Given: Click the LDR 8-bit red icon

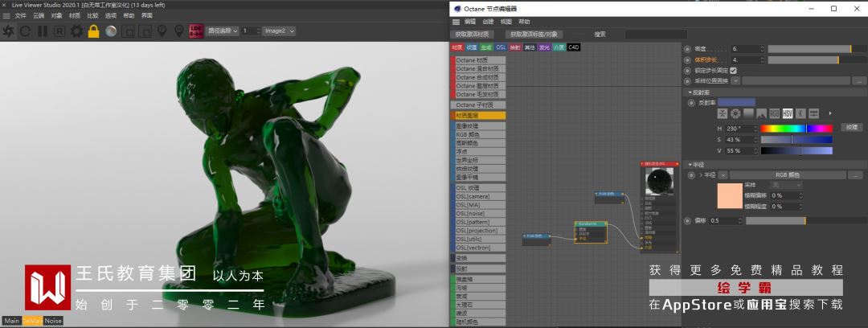Looking at the screenshot, I should click(196, 31).
